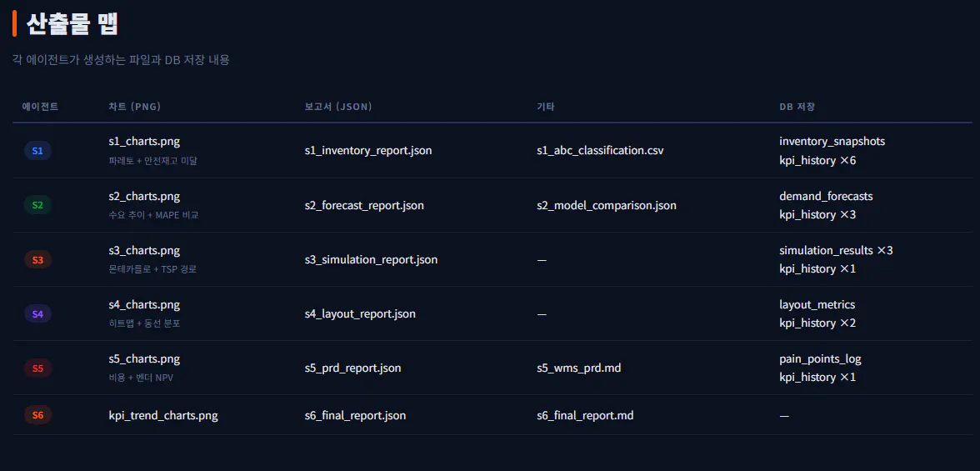Select the s3_charts.png file name
Viewport: 980px width, 471px height.
pyautogui.click(x=143, y=251)
